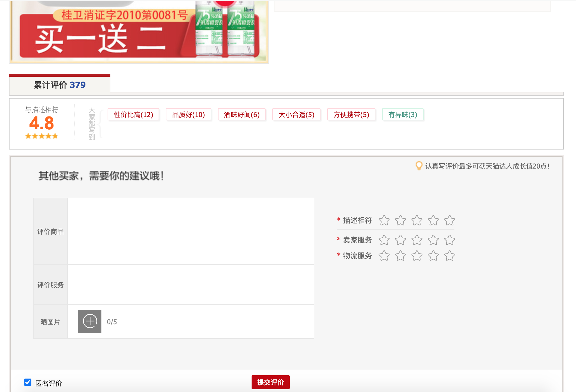The image size is (576, 392).
Task: Submit review with 提交评价 button
Action: 270,382
